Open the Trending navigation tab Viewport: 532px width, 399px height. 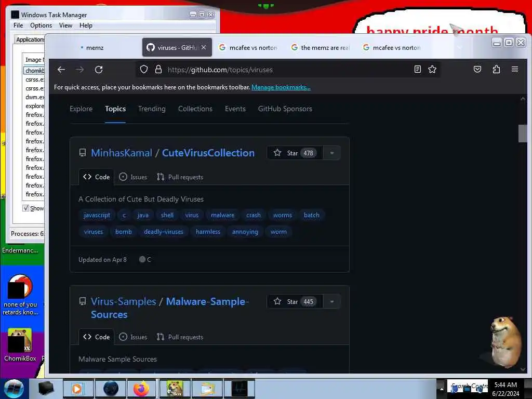152,109
